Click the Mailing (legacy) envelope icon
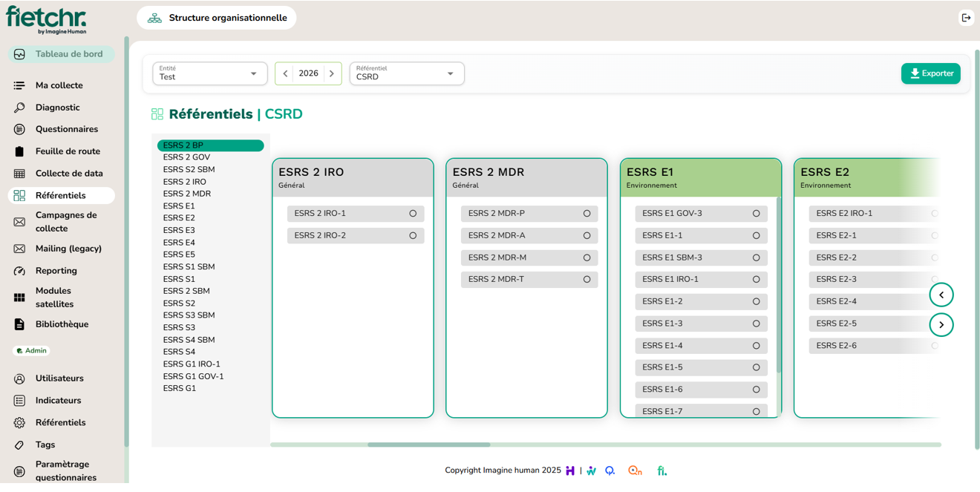This screenshot has height=492, width=980. click(x=19, y=249)
